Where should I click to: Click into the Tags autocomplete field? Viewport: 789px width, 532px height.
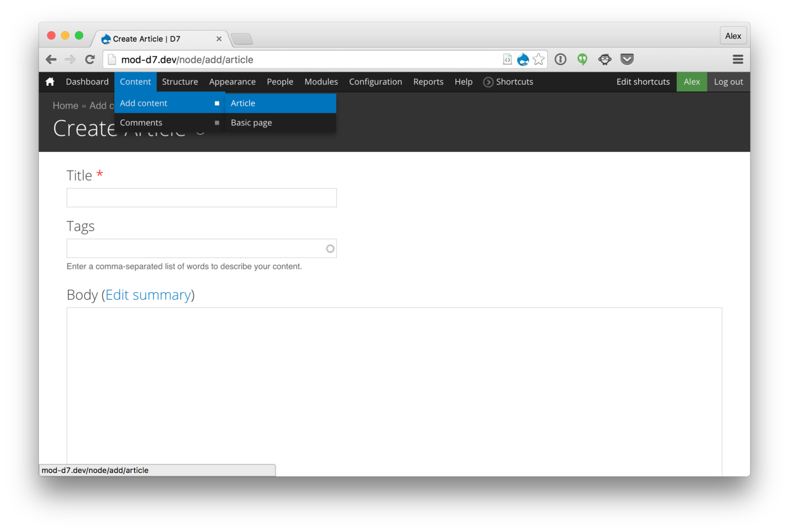pos(202,248)
